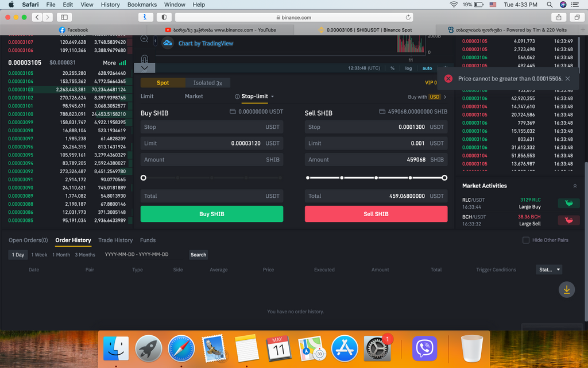Toggle log scale on chart
The width and height of the screenshot is (588, 368).
click(408, 68)
